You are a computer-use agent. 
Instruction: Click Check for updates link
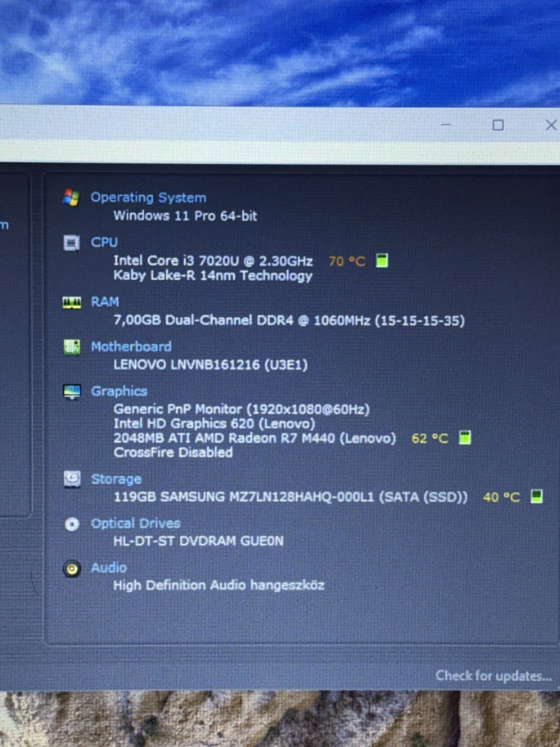tap(494, 676)
